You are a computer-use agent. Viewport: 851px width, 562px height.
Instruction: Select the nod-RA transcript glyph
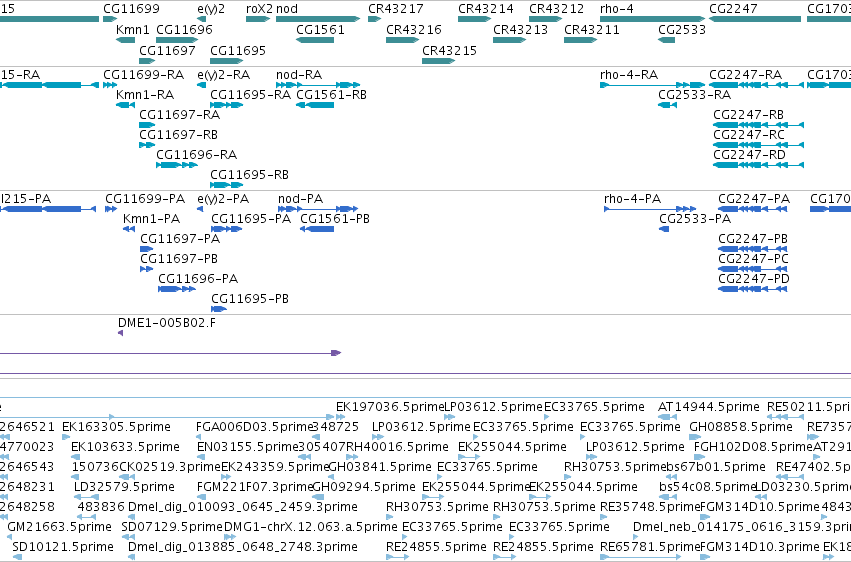point(318,85)
